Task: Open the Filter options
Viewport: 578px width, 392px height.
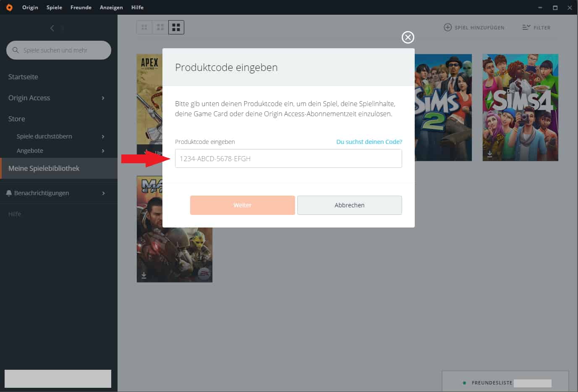Action: (536, 27)
